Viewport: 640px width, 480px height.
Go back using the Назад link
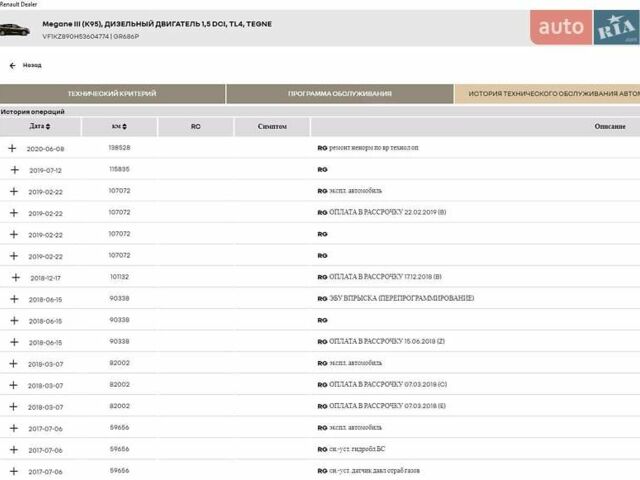coord(32,65)
